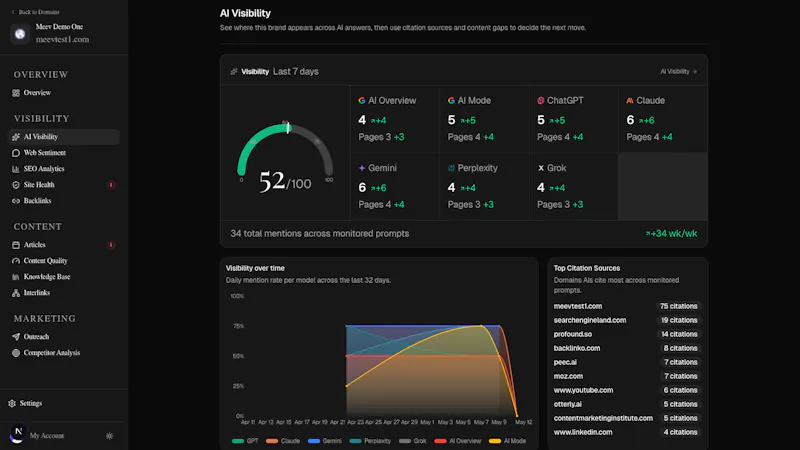Screen dimensions: 800x450
Task: Click the Interlinks network icon
Action: pyautogui.click(x=16, y=293)
